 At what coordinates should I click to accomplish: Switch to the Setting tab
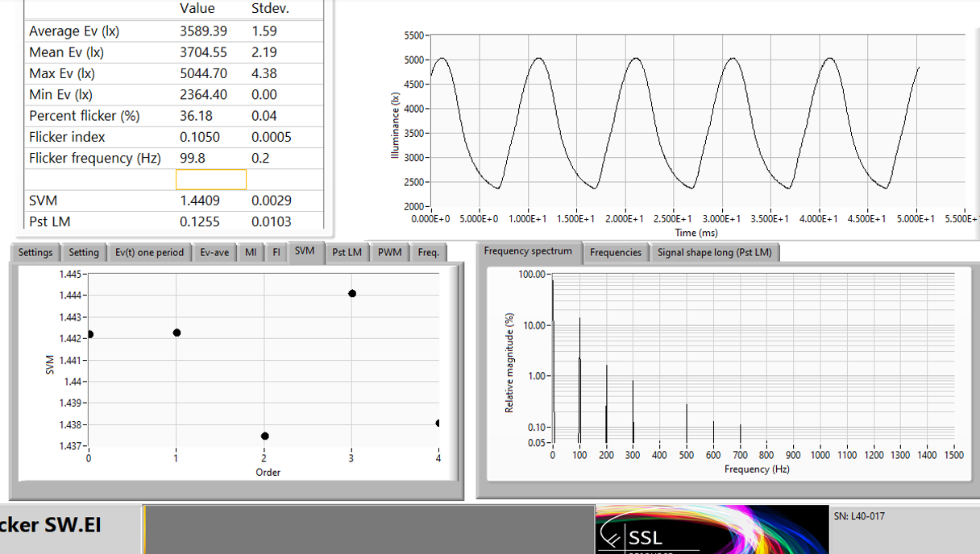click(x=84, y=253)
